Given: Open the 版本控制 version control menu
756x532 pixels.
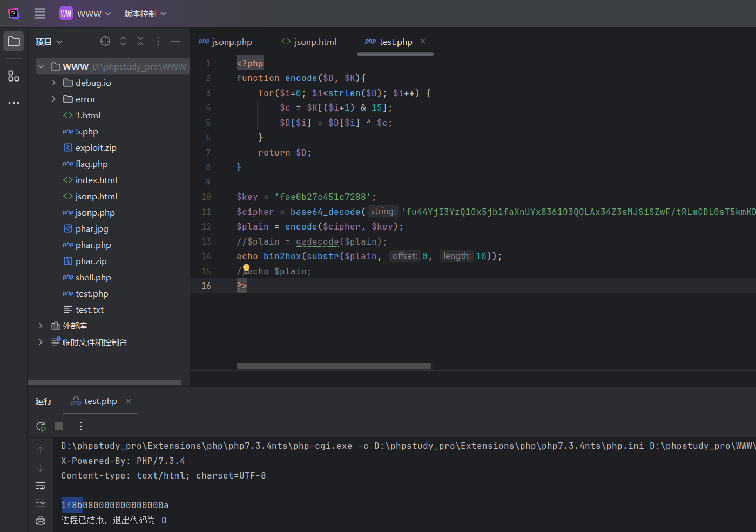Looking at the screenshot, I should (145, 14).
